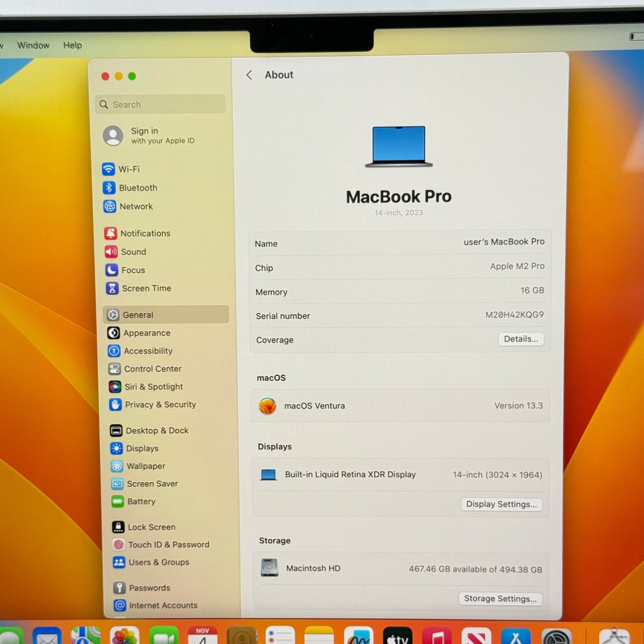The width and height of the screenshot is (644, 644).
Task: Click the Screen Time hourglass icon
Action: pyautogui.click(x=112, y=288)
